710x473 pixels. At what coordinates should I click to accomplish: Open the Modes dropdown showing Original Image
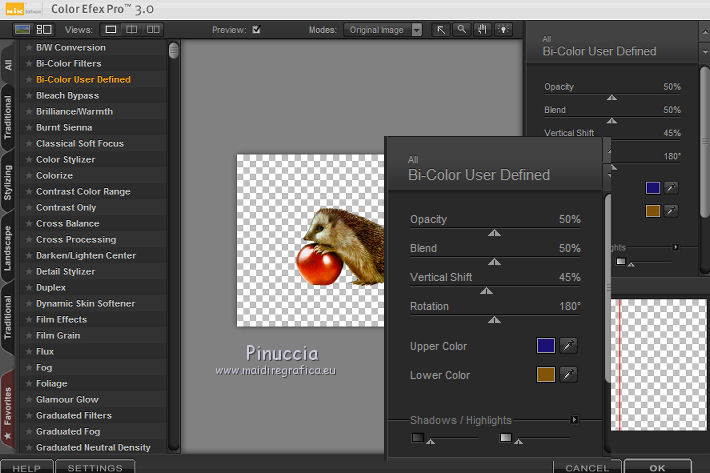click(x=383, y=30)
